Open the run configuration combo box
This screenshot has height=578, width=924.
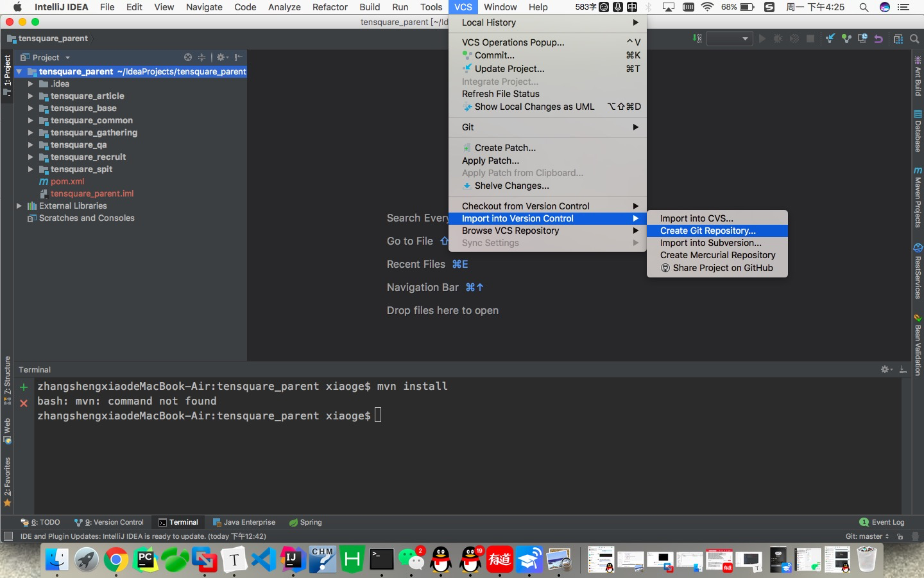point(729,39)
